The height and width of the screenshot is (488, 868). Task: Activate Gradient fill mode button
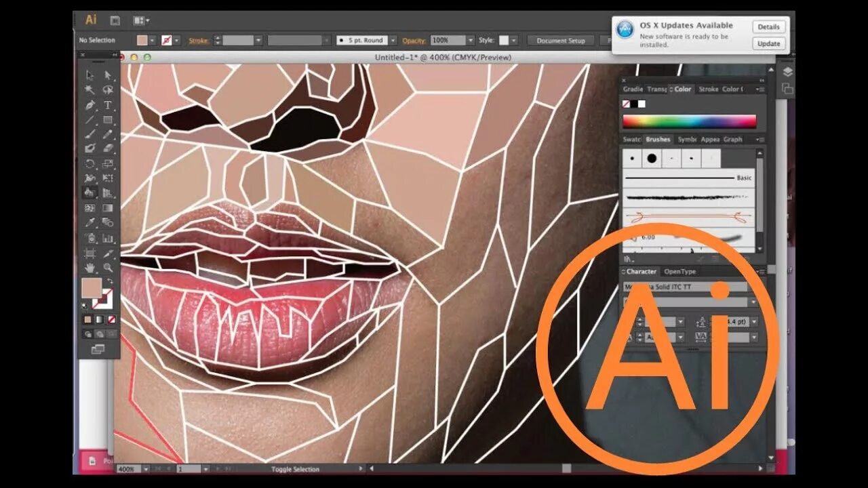click(x=100, y=319)
